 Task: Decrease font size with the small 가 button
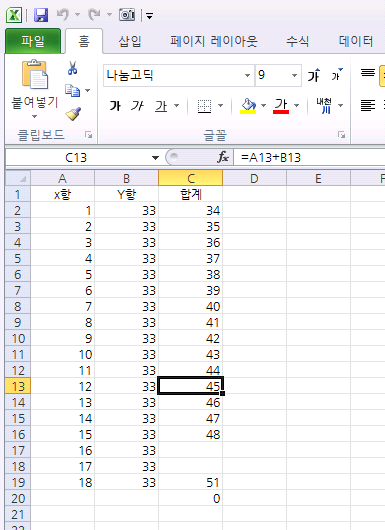point(337,75)
